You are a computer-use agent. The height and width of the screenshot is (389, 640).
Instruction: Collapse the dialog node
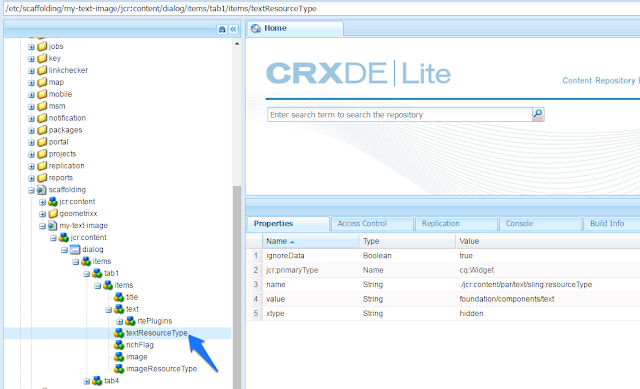tap(64, 250)
